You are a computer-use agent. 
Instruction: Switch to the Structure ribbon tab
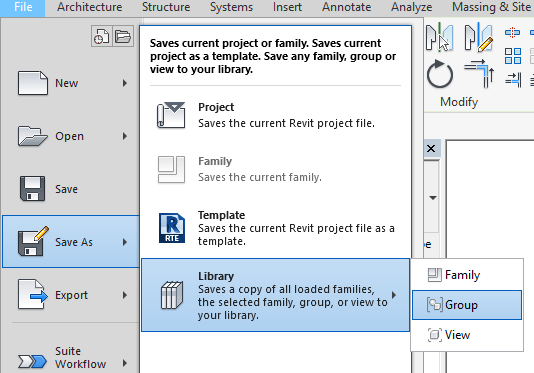(x=166, y=7)
